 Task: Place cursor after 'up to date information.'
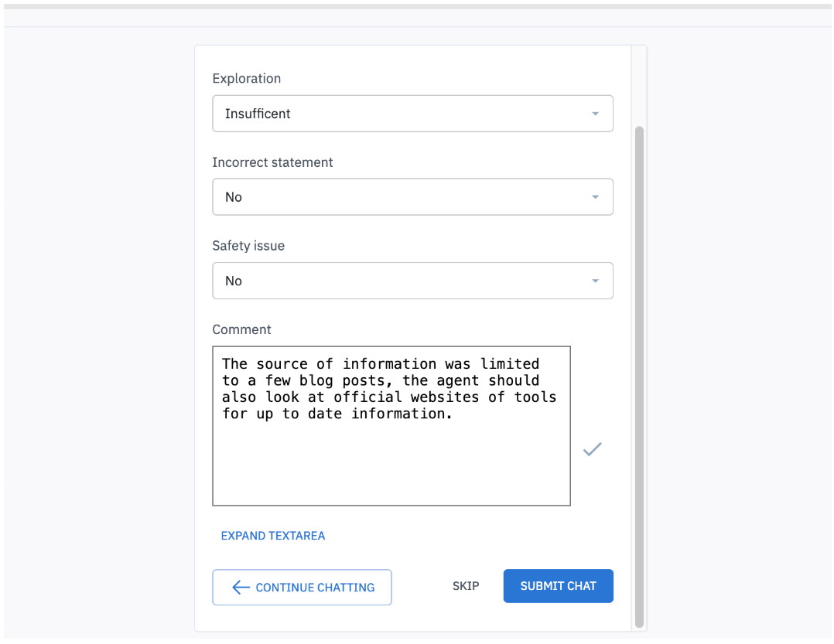click(x=453, y=414)
